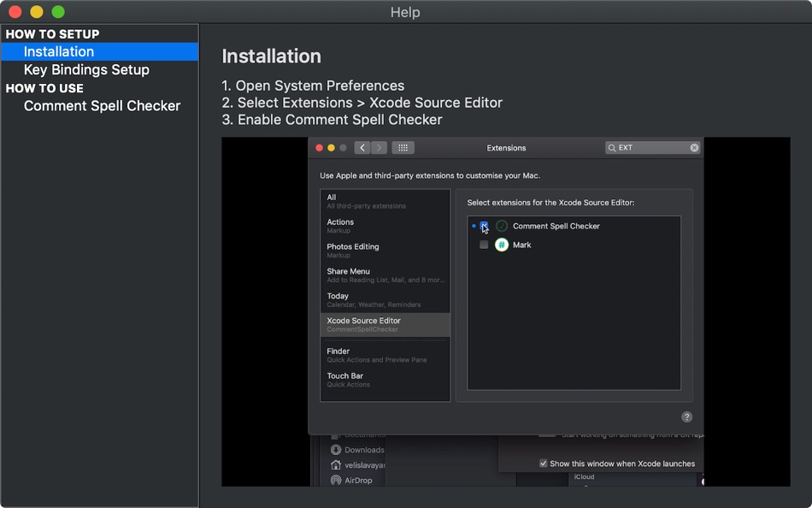The height and width of the screenshot is (508, 812).
Task: Select the Xcode Source Editor category
Action: [385, 324]
